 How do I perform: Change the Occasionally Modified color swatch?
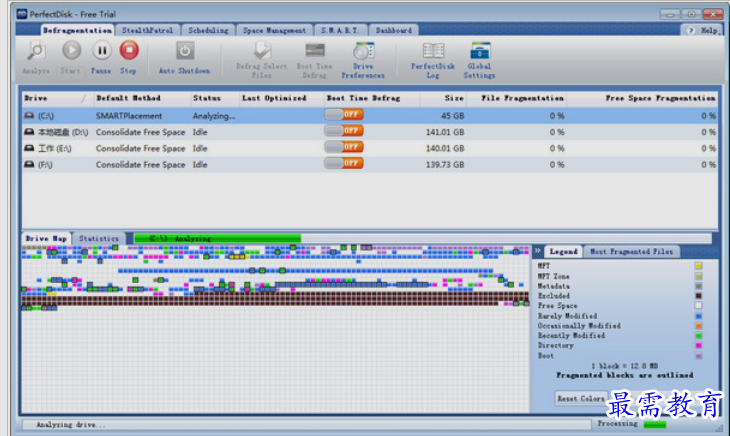698,326
